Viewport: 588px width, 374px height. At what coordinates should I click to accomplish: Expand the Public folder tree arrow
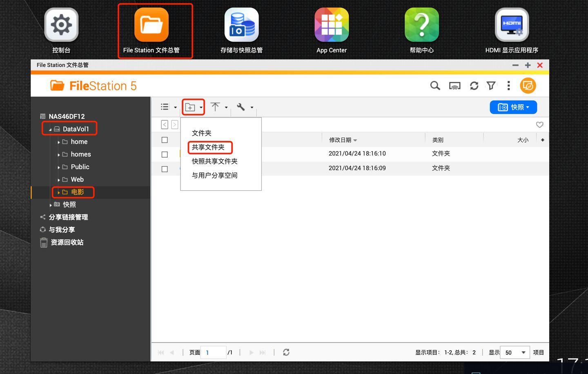(59, 167)
